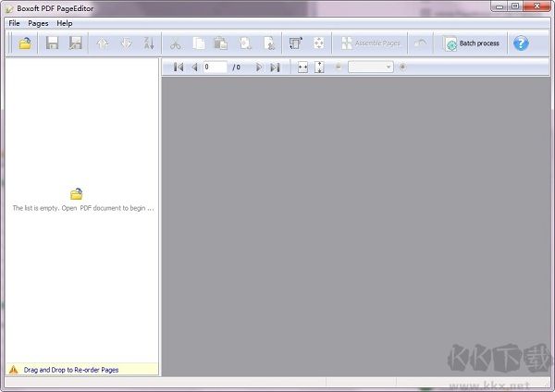This screenshot has height=392, width=555.
Task: Close the PageEditor window
Action: click(536, 6)
